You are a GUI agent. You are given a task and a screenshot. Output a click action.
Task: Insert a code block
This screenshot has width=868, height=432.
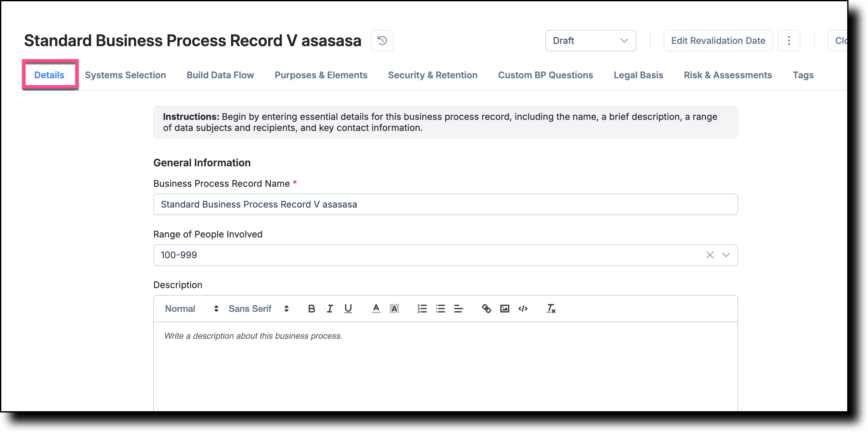[x=523, y=308]
